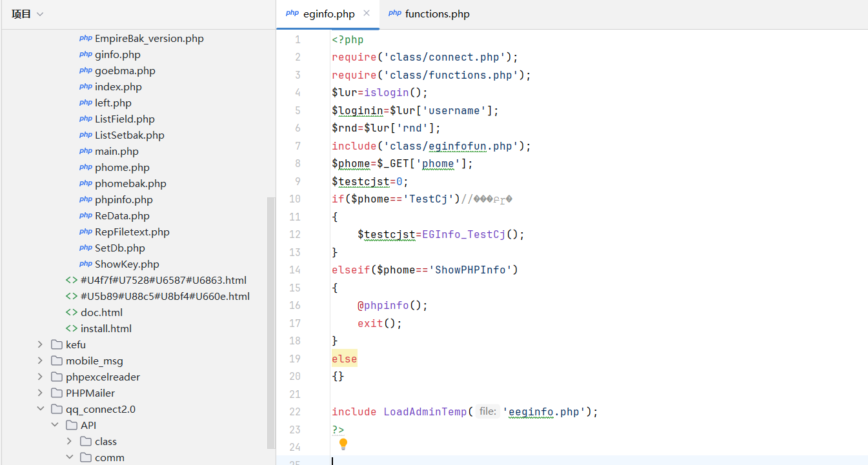Collapse the qq_connect2.0 folder
The width and height of the screenshot is (868, 465).
pyautogui.click(x=41, y=410)
